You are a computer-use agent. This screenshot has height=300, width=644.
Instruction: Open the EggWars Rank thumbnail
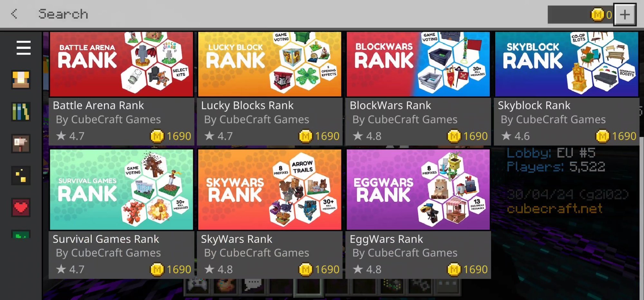418,189
